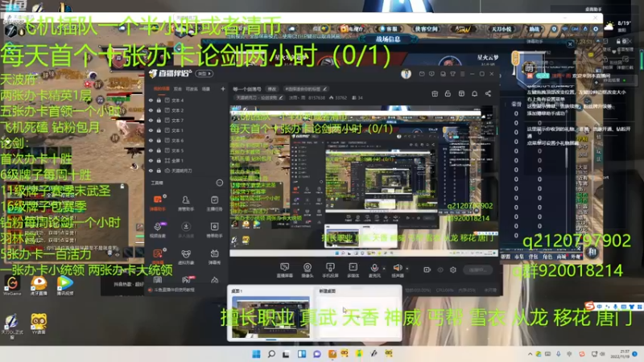Click pencil edit icon beside room tag
The image size is (644, 362).
pos(325,88)
